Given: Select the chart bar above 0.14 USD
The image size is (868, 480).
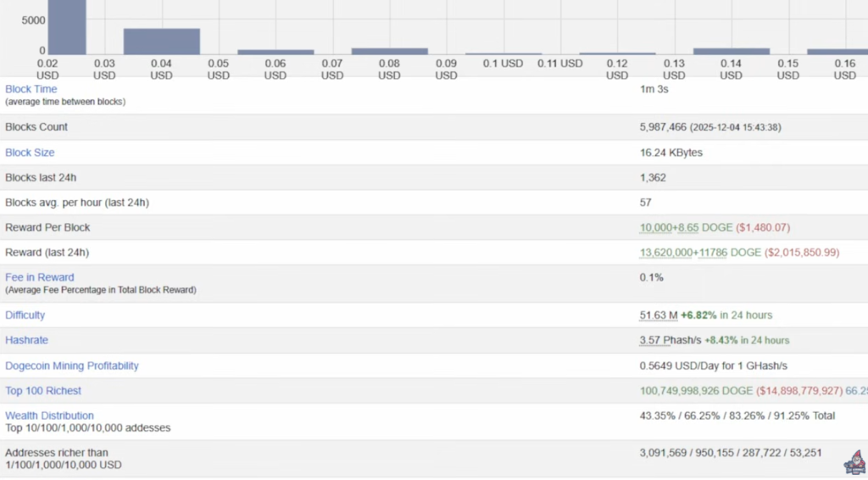Looking at the screenshot, I should point(731,51).
